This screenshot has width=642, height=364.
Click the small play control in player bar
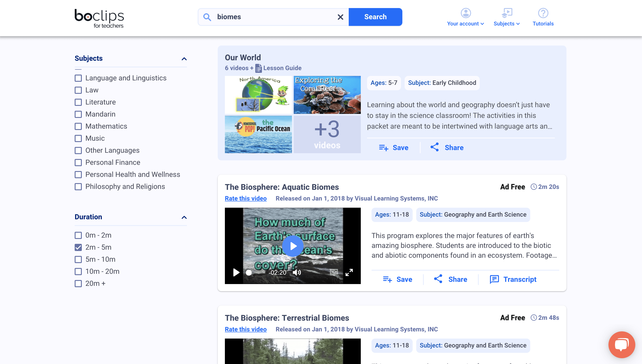236,272
